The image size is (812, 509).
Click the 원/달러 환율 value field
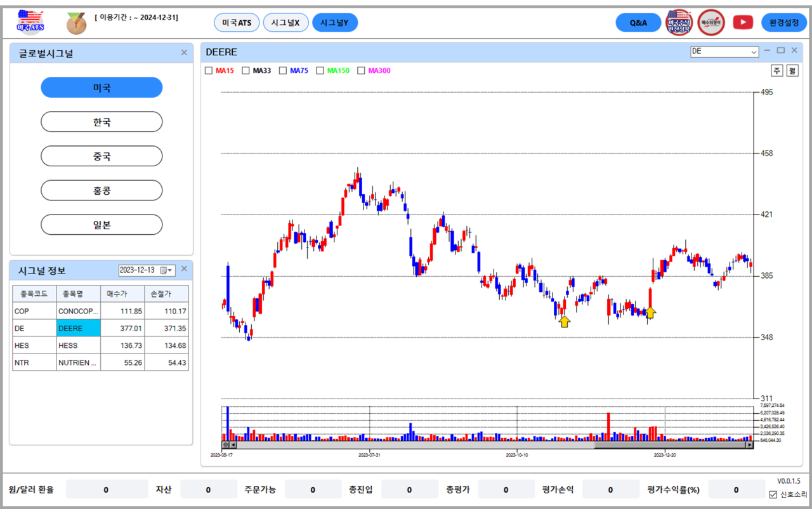click(x=107, y=490)
